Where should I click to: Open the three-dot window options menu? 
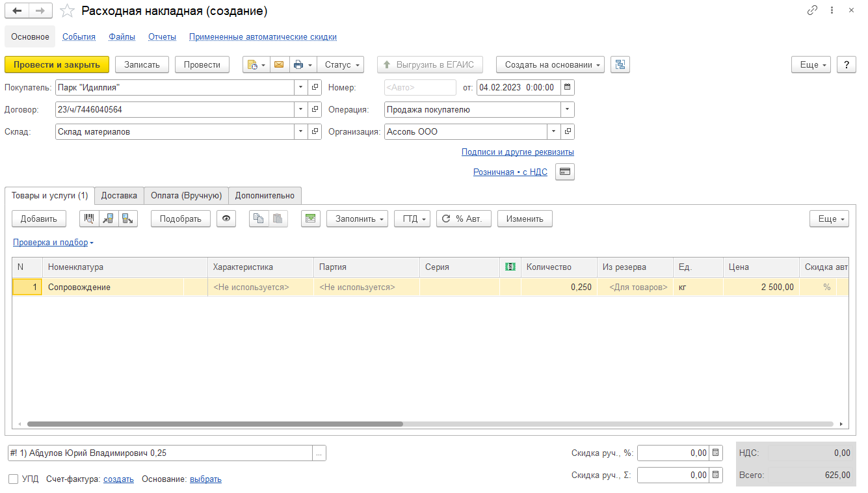832,10
